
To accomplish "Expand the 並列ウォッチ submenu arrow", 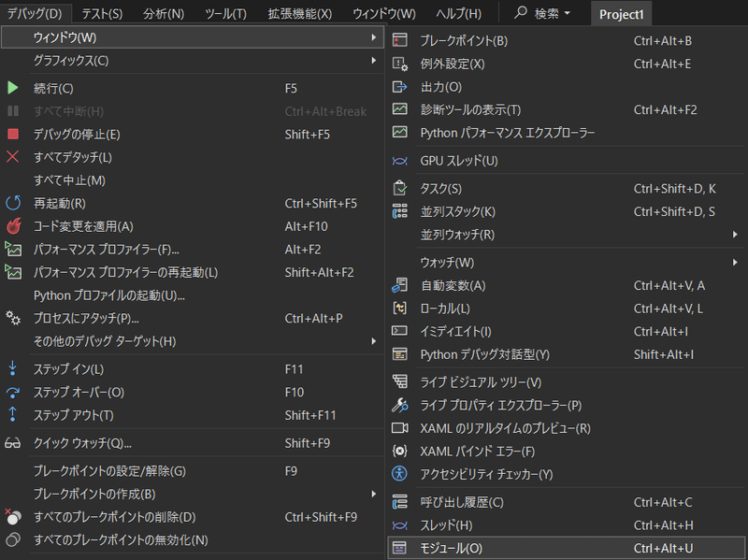I will (x=736, y=235).
